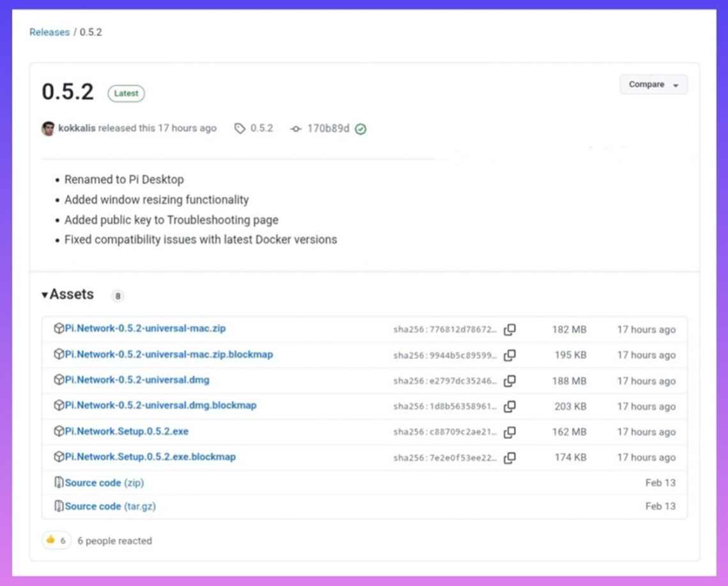Click package icon beside the universal-mac.zip asset
The image size is (728, 586).
point(57,329)
